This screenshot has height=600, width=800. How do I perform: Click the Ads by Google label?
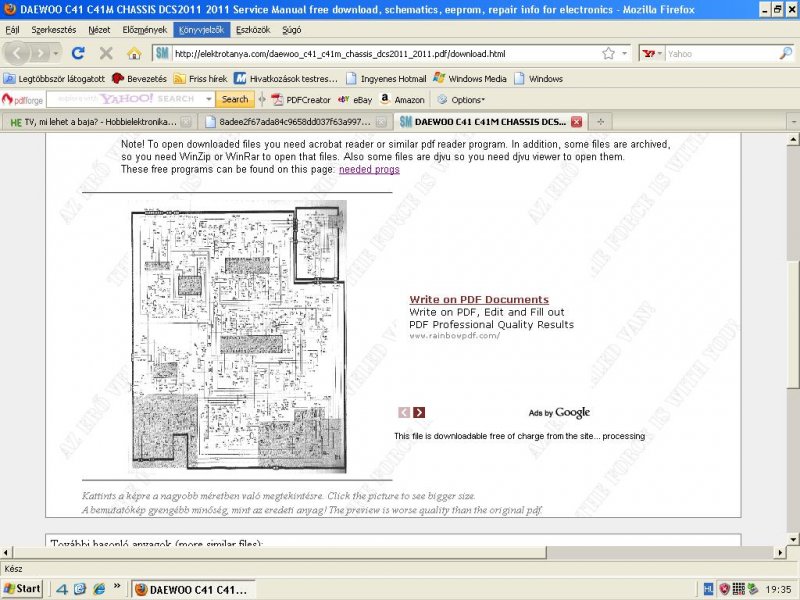[559, 412]
